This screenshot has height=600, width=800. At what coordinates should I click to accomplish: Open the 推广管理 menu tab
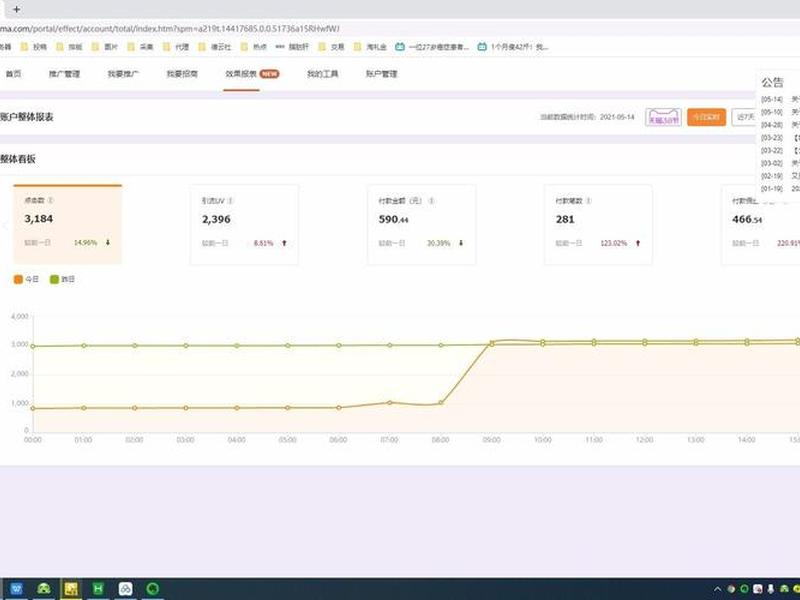[x=64, y=74]
